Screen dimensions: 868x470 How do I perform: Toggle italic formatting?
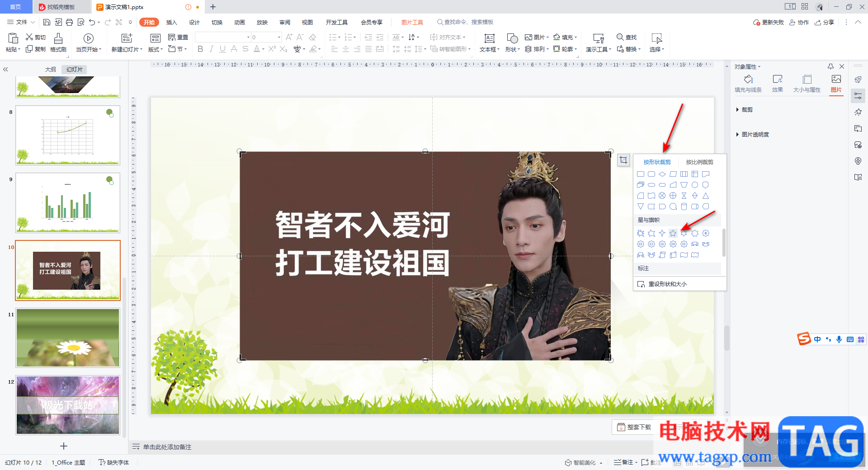point(211,49)
